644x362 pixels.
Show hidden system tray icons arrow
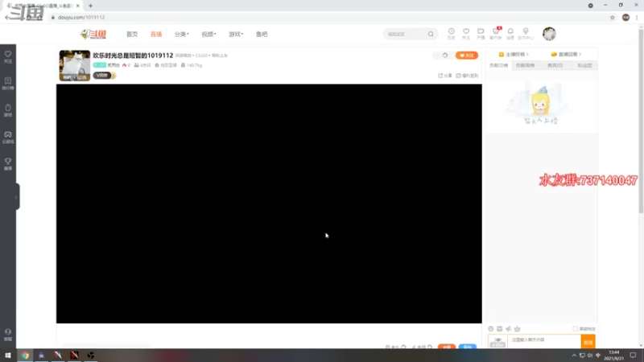click(x=574, y=356)
